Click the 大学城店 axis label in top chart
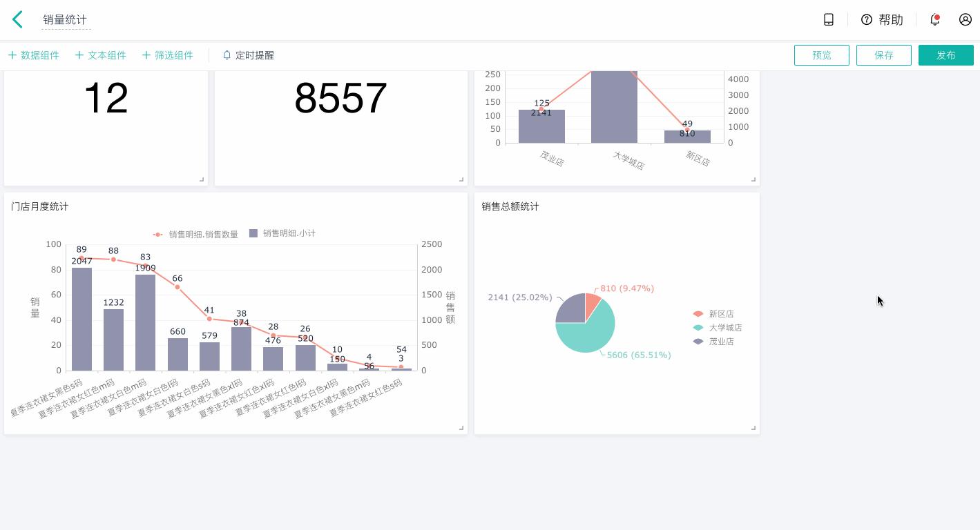 [x=628, y=161]
